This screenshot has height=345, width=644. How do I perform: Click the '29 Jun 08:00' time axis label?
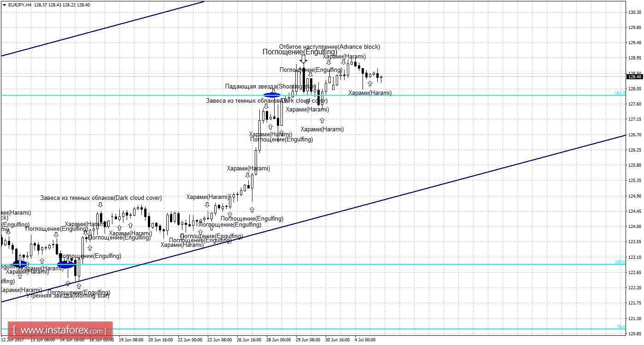(308, 340)
